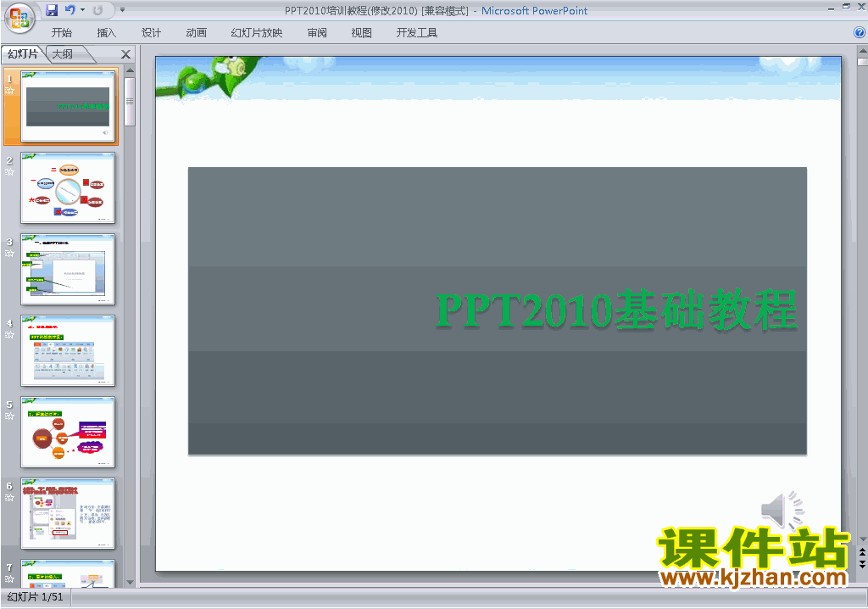Select slide 3 thumbnail
The width and height of the screenshot is (868, 609).
coord(68,270)
